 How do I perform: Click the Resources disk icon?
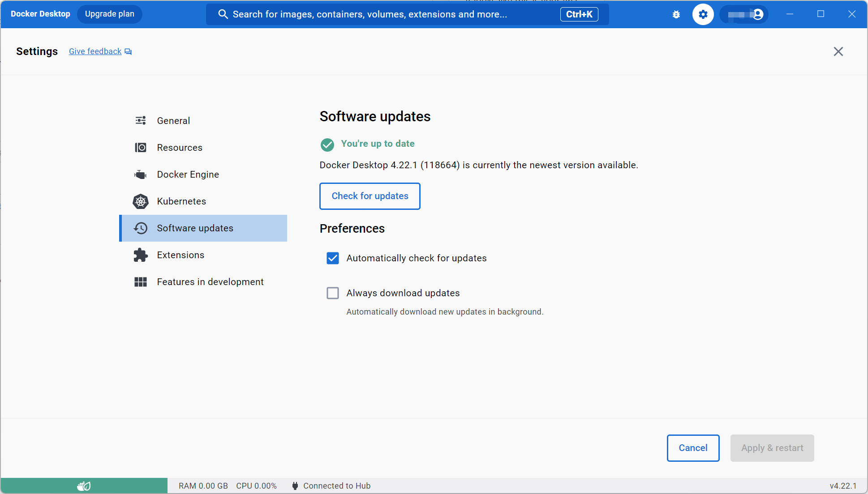pos(141,147)
